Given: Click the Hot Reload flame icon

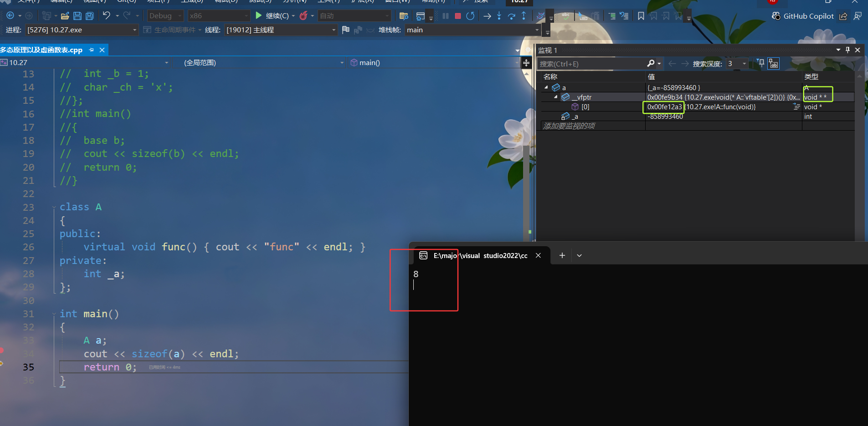Looking at the screenshot, I should tap(303, 15).
